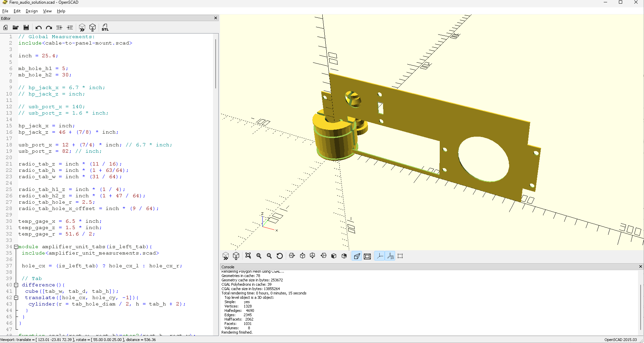Click the 'inch = 25.4;' code line

tap(38, 56)
